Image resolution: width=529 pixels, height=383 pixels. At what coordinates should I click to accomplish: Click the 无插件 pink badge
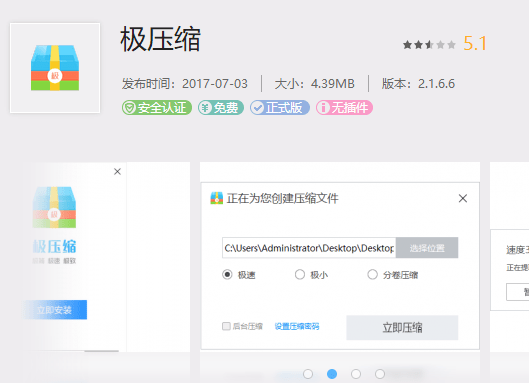344,108
